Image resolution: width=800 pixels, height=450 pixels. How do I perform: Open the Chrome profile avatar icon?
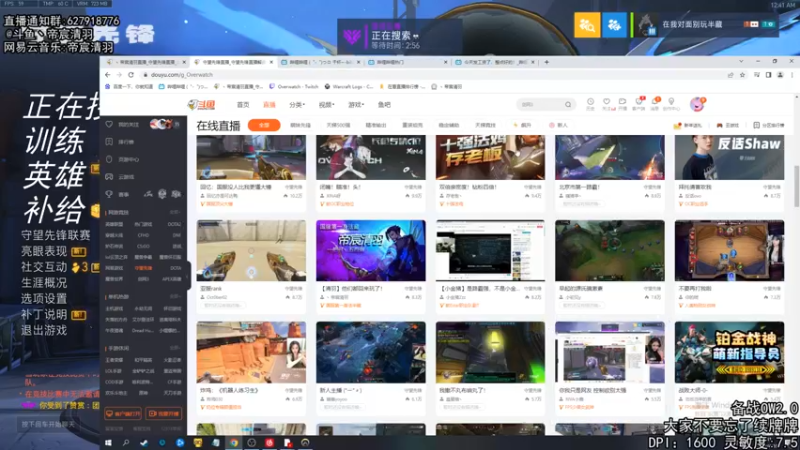(780, 75)
